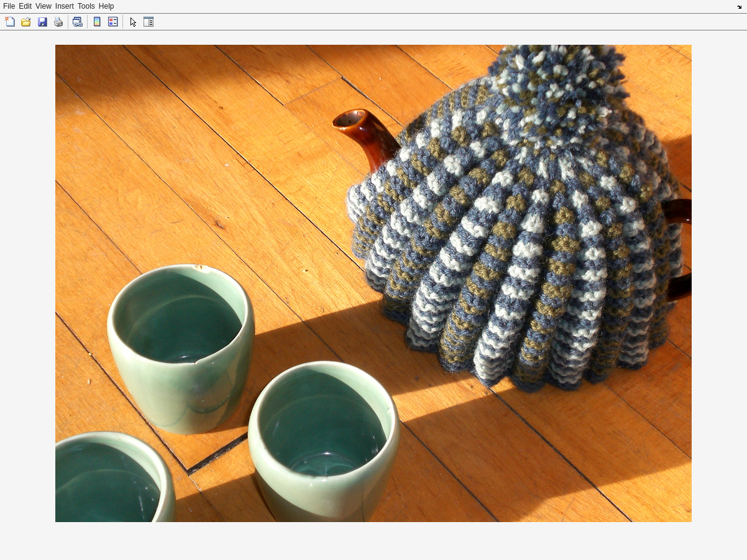This screenshot has width=747, height=560.
Task: Click the New Figure toolbar icon
Action: click(10, 22)
